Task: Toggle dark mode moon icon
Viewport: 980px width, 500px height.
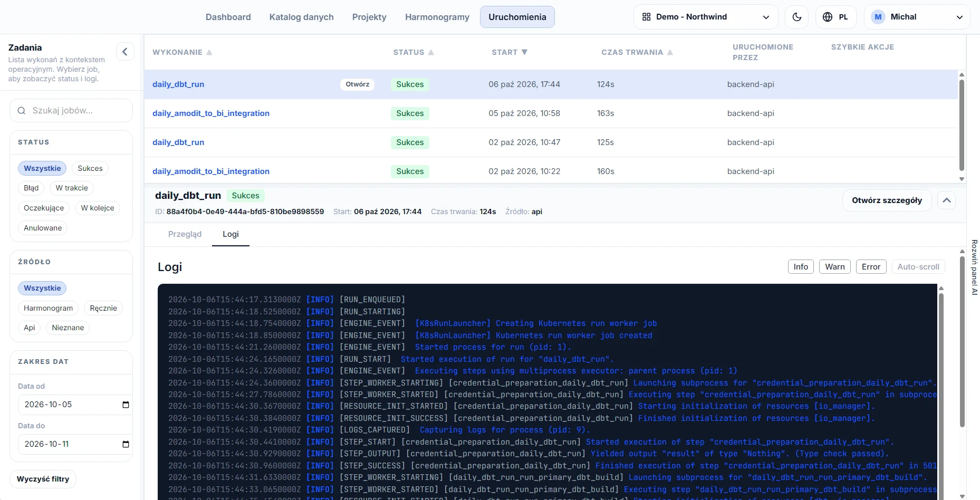Action: pyautogui.click(x=797, y=17)
